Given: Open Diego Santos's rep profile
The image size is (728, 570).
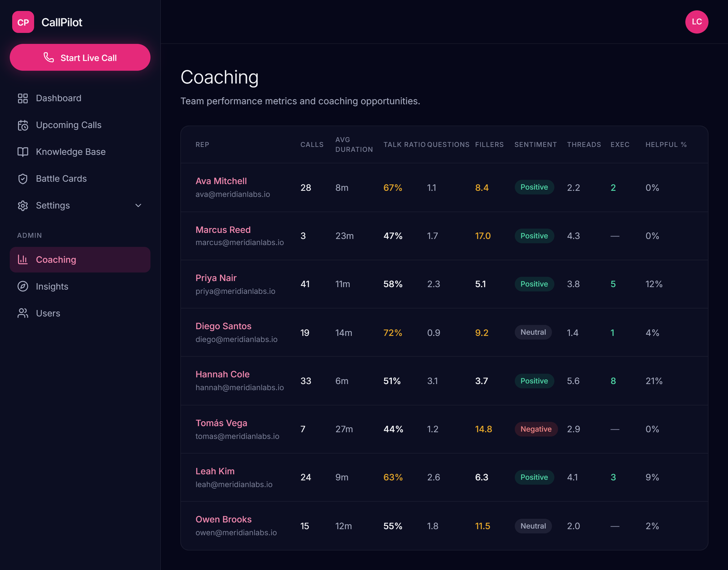Looking at the screenshot, I should tap(223, 326).
